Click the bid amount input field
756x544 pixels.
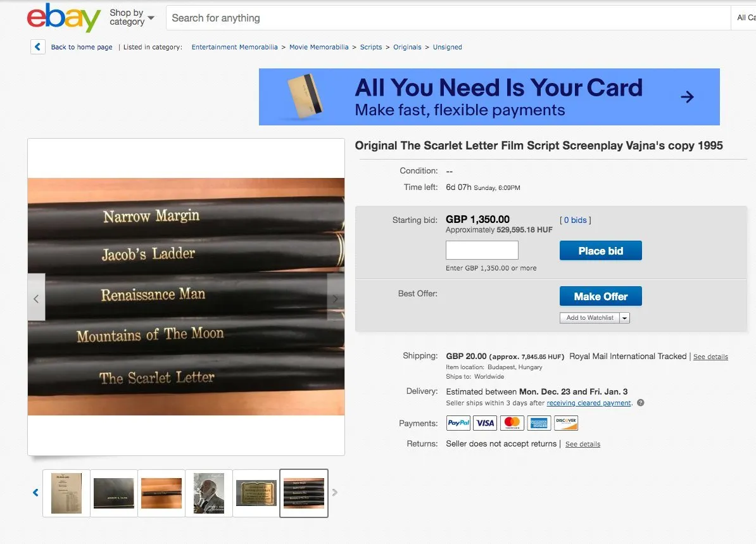(x=482, y=250)
